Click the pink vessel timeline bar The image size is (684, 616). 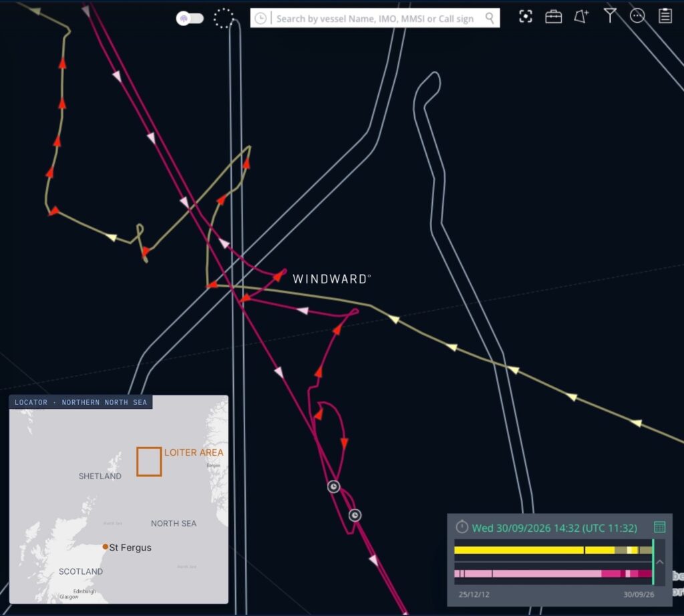pyautogui.click(x=553, y=574)
